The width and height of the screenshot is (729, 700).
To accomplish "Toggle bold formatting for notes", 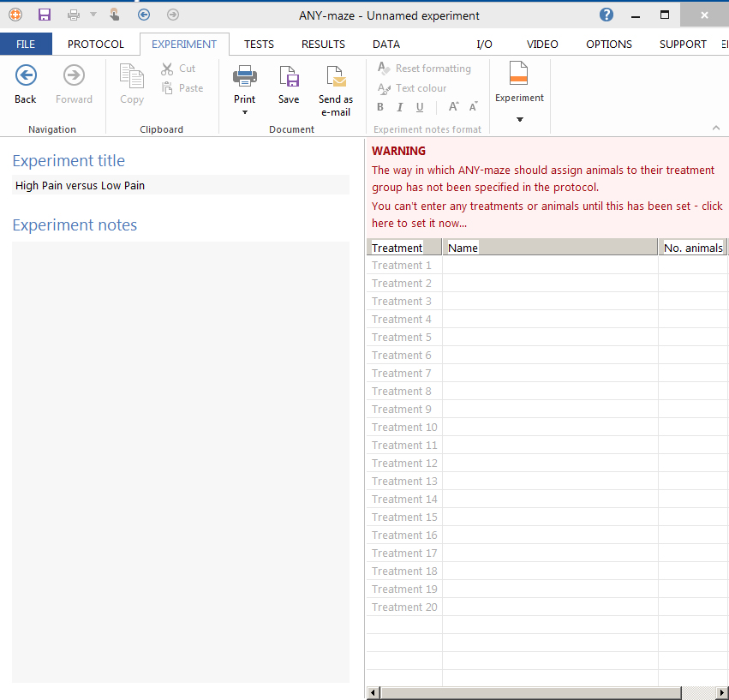I will (380, 107).
